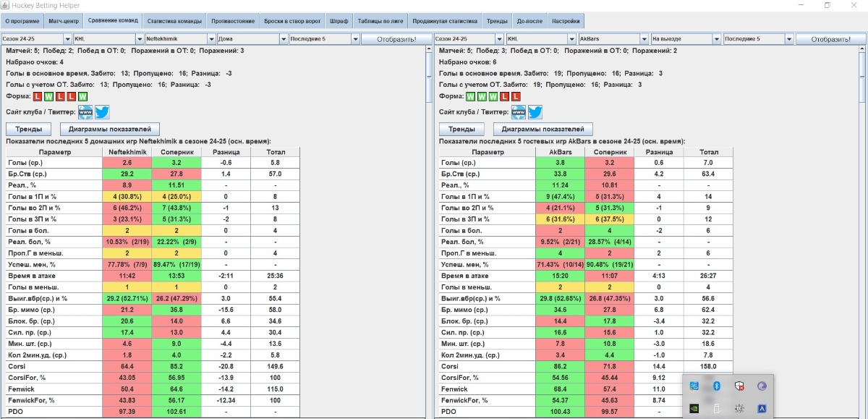Click left panel vertical scrollbar
This screenshot has width=868, height=419.
[x=428, y=232]
